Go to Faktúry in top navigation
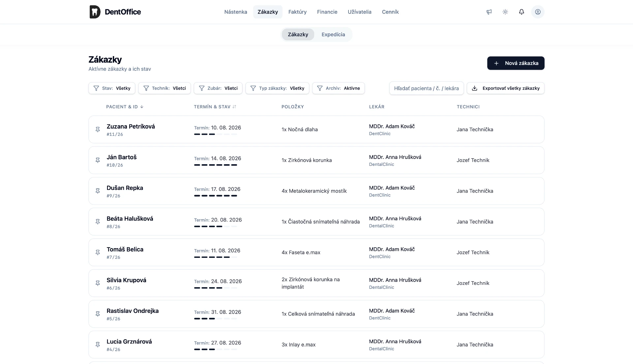This screenshot has width=633, height=364. pos(297,12)
